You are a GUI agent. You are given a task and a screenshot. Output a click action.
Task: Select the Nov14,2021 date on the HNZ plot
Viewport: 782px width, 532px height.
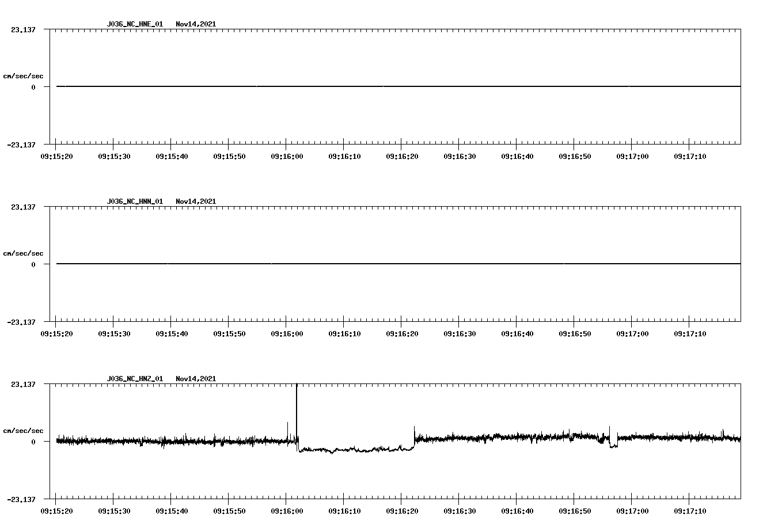pos(196,379)
